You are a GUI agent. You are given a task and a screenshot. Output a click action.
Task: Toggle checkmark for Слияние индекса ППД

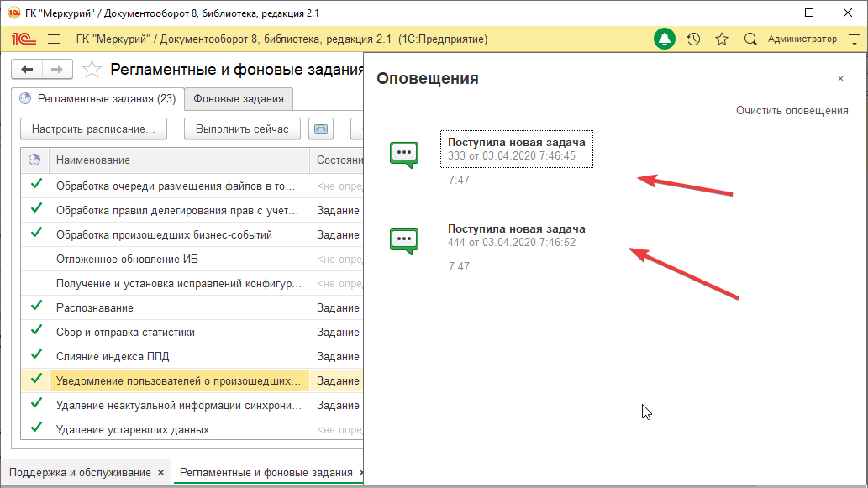point(36,354)
